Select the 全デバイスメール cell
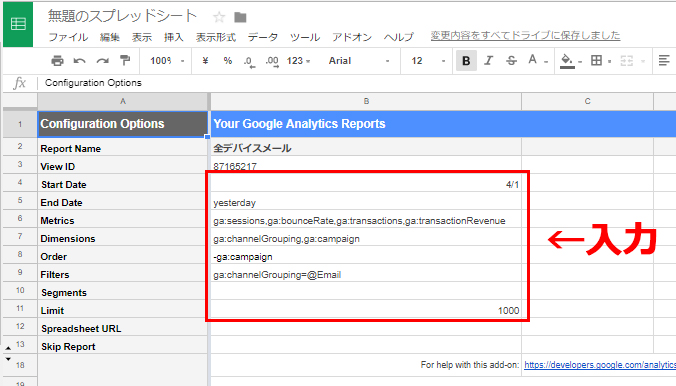The width and height of the screenshot is (676, 386). [x=366, y=148]
